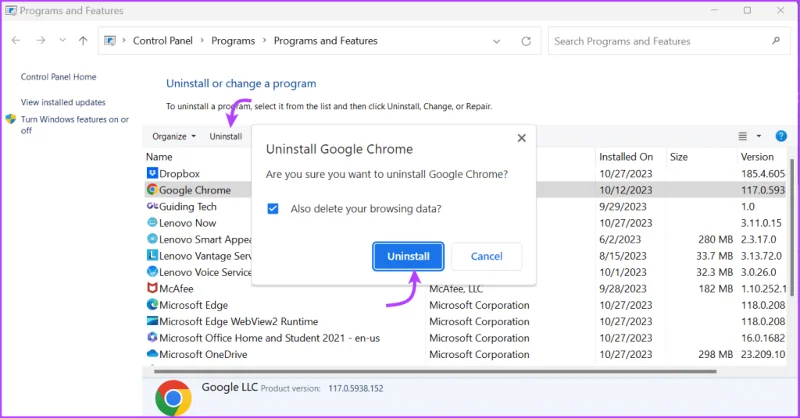
Task: Click the Forward navigation arrow
Action: coord(40,41)
